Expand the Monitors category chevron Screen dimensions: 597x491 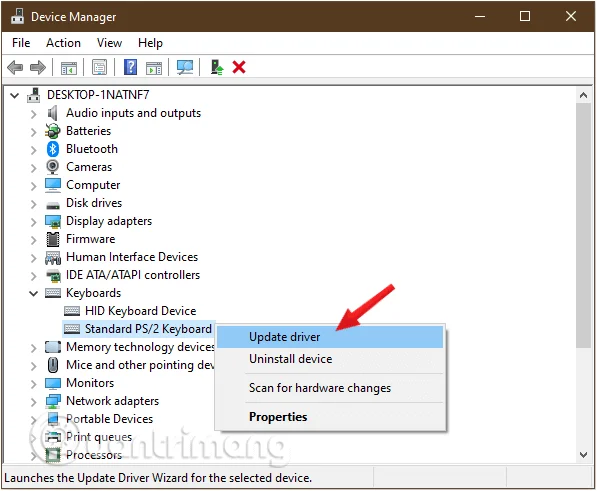[x=34, y=384]
